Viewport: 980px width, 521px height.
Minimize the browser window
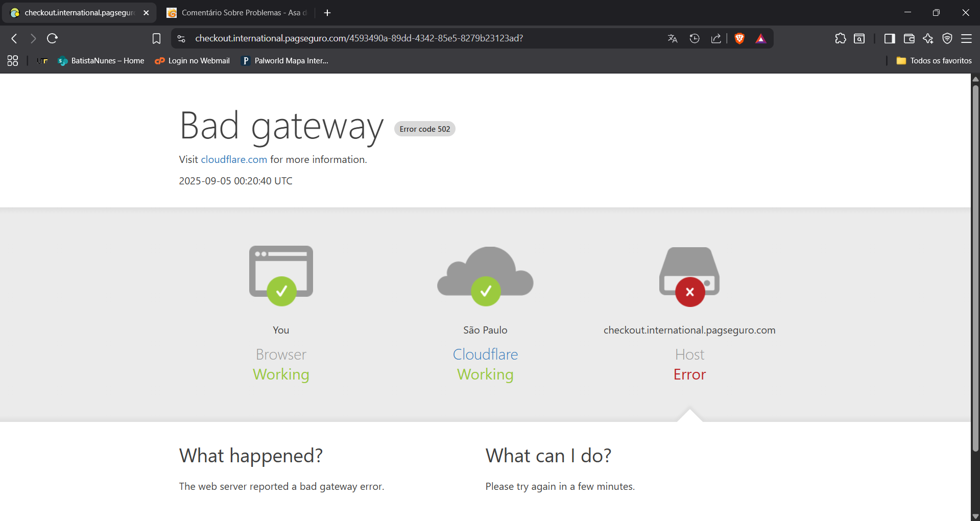point(907,13)
